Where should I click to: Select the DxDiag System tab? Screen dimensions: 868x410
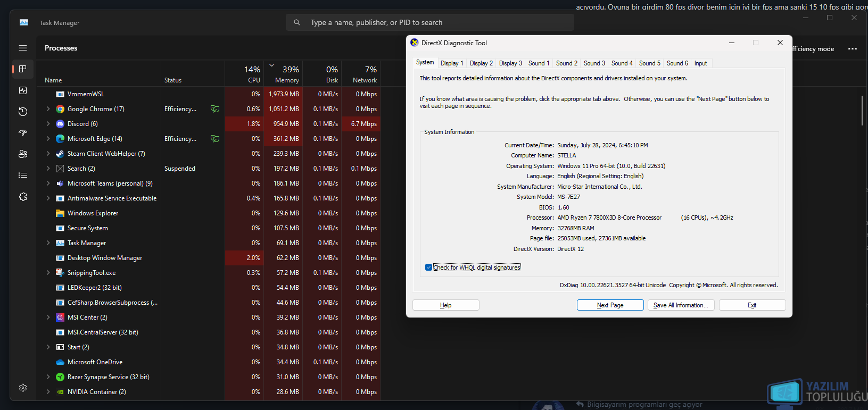click(x=425, y=62)
